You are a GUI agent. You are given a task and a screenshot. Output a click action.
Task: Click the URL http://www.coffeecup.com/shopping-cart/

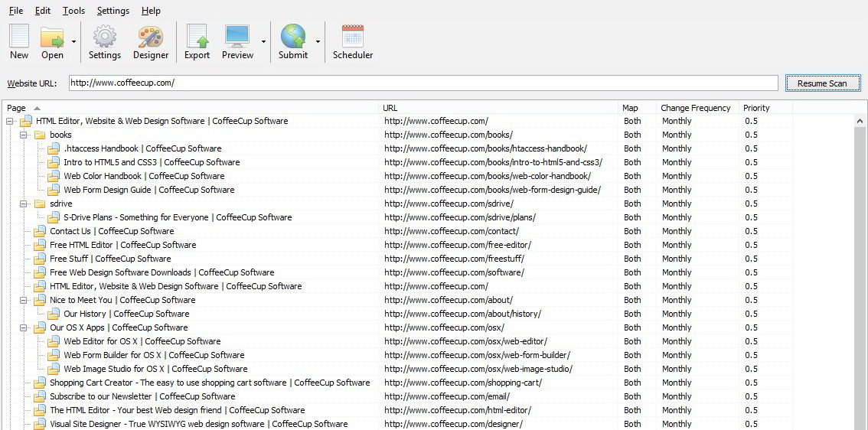point(463,383)
